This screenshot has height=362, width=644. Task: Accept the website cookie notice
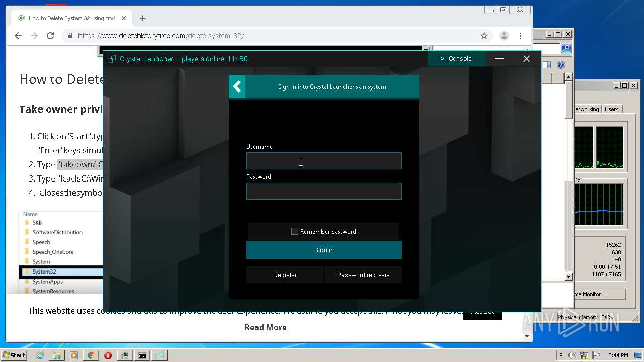coord(482,312)
